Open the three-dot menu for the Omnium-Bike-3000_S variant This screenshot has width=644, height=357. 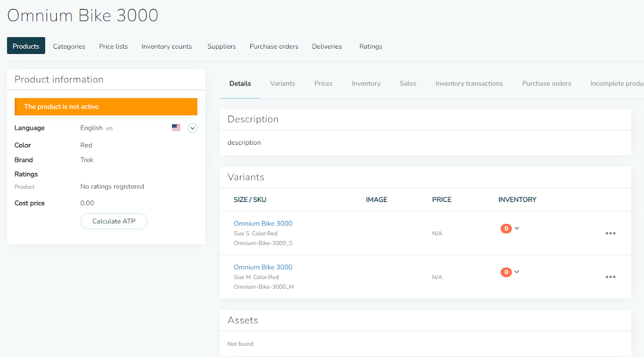coord(610,233)
